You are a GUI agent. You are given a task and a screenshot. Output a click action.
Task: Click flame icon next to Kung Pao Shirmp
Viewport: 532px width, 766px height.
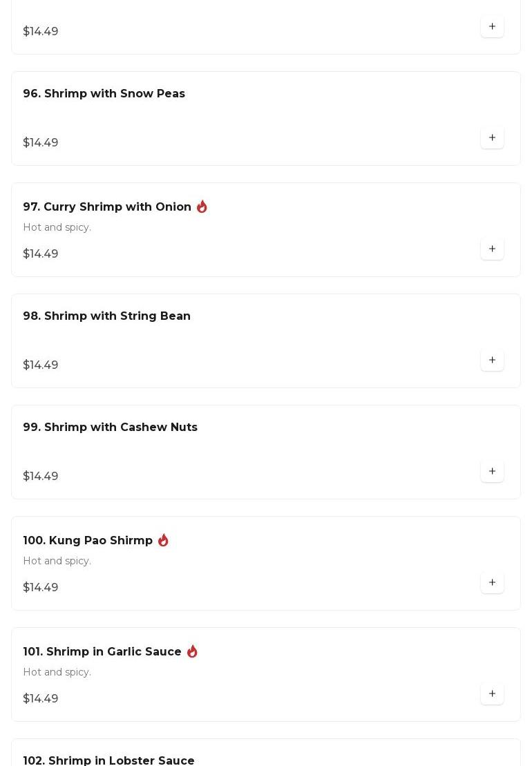pos(163,540)
